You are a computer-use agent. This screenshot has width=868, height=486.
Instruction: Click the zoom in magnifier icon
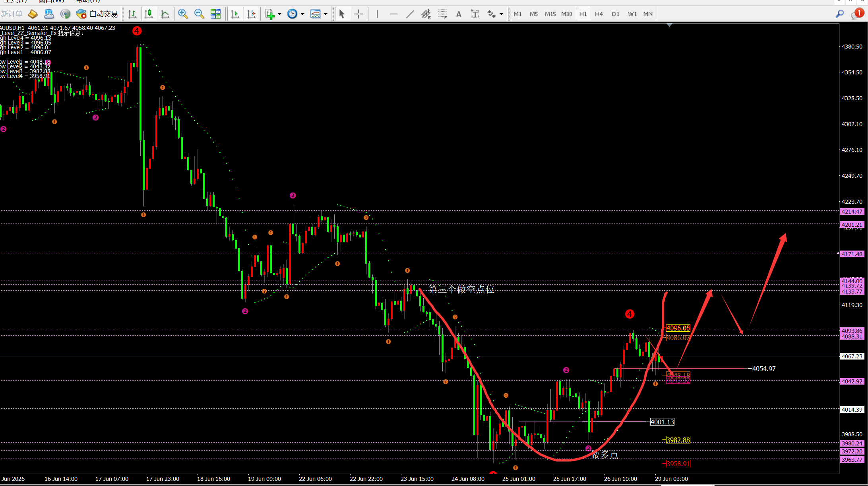point(183,14)
